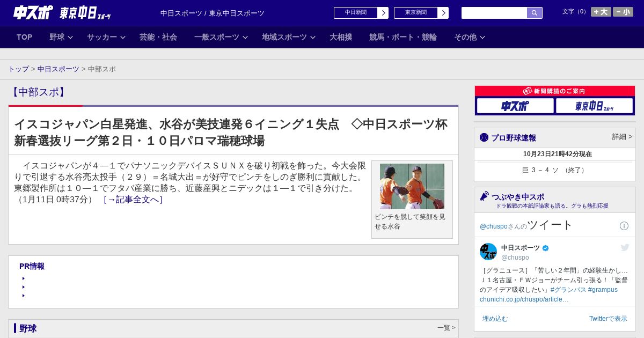Screen dimensions: 644x338
Task: Click the #グランパス hashtag
Action: tap(568, 290)
